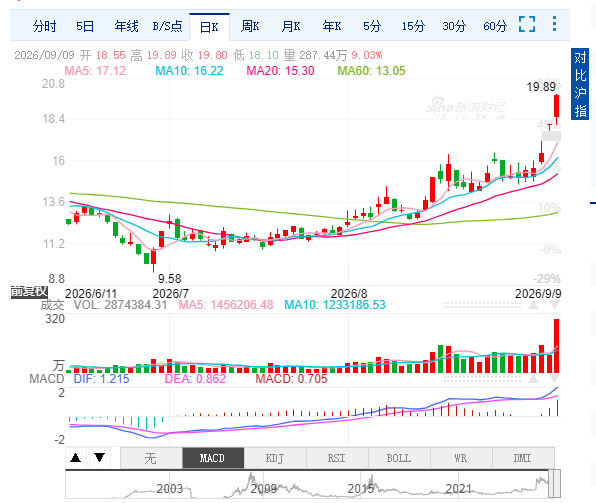Click the black down arrow below indicators
Viewport: 596px width, 503px height.
(x=100, y=457)
